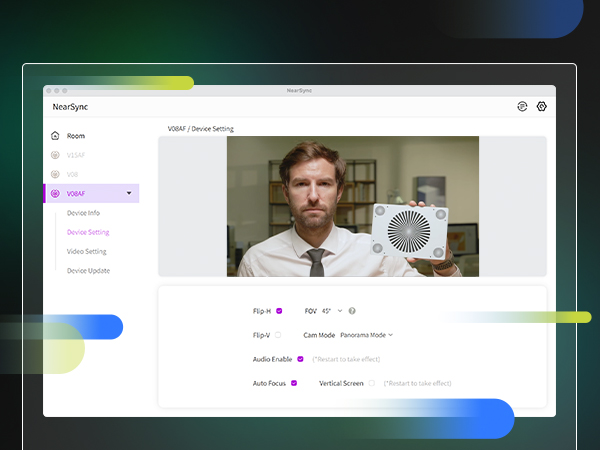Toggle the Audio Enable checkbox
The image size is (600, 450).
tap(300, 359)
